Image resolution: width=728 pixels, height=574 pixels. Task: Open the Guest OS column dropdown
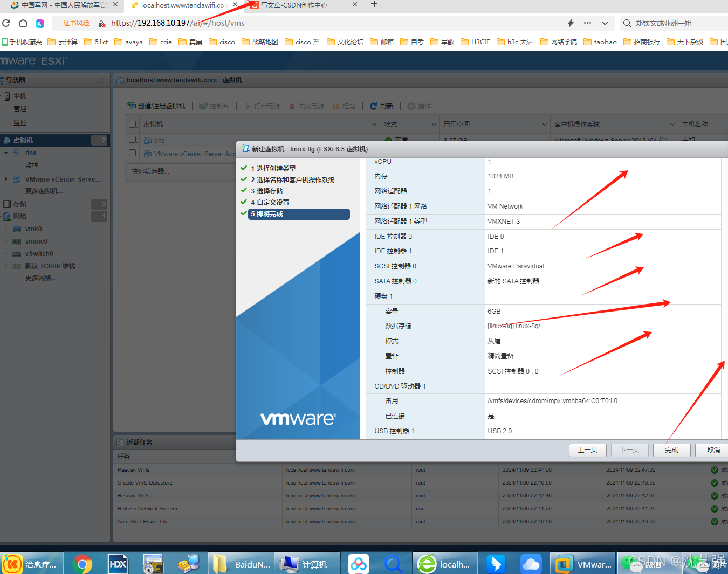[x=672, y=125]
